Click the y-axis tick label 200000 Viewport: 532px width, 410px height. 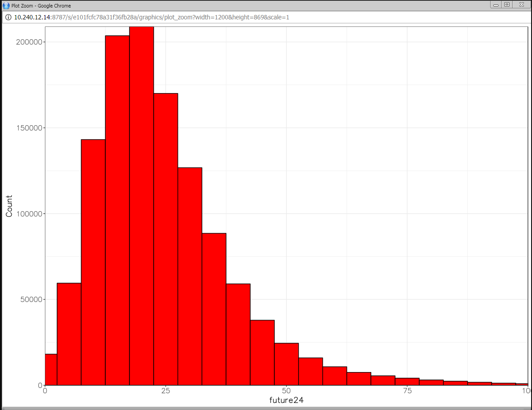[x=28, y=42]
